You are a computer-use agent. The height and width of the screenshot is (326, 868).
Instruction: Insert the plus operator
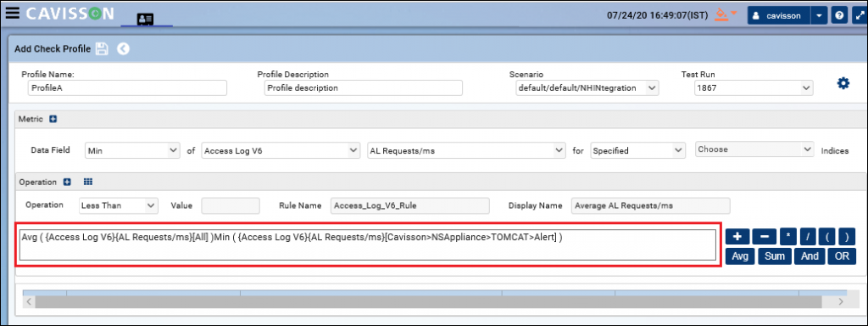(737, 236)
